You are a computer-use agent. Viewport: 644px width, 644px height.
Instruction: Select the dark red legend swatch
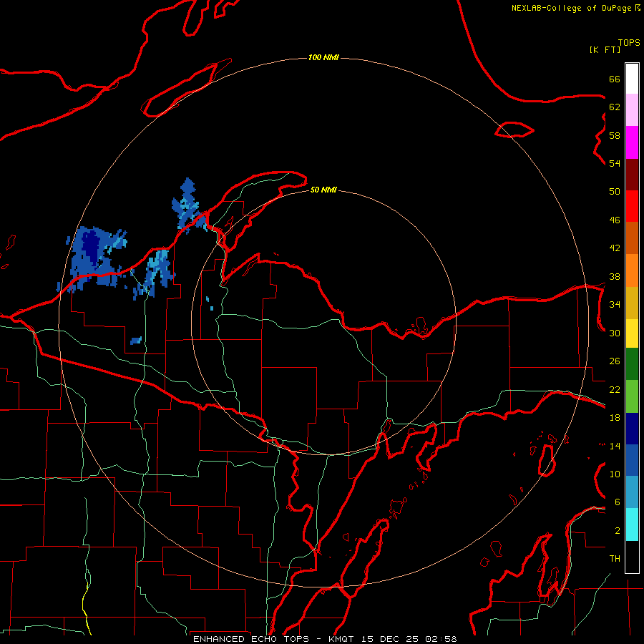tap(632, 175)
